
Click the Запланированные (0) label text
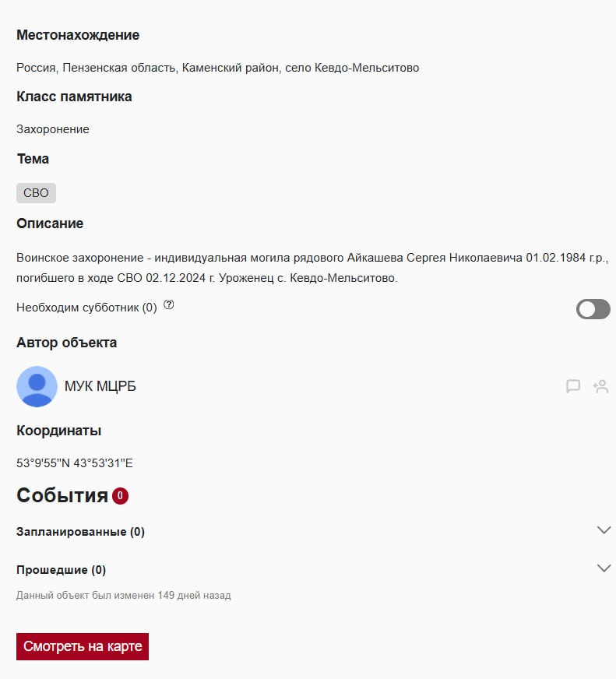coord(80,532)
